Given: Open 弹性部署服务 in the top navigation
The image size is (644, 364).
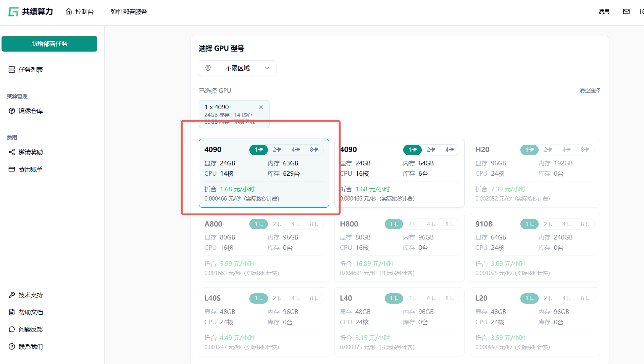Looking at the screenshot, I should pyautogui.click(x=129, y=11).
